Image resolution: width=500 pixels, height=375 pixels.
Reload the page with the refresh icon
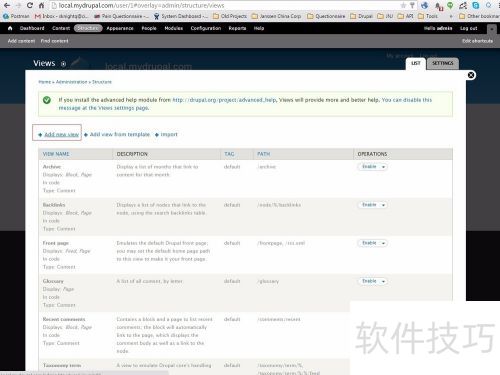click(x=30, y=5)
